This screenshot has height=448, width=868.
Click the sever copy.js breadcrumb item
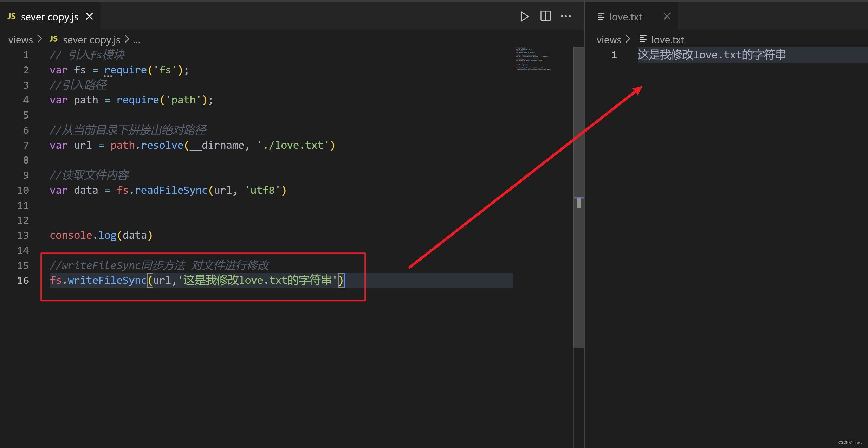91,40
